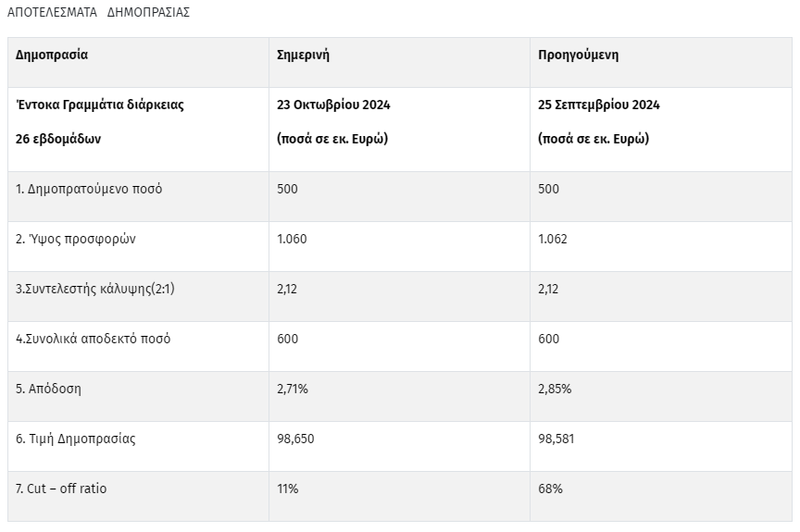800x532 pixels.
Task: Select the Τιμή Δημοπρασίας row label
Action: pos(76,439)
